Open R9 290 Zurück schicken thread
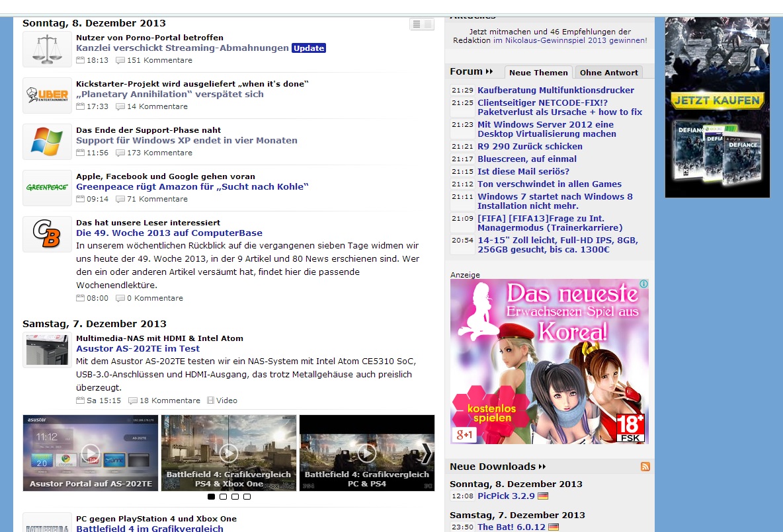This screenshot has width=783, height=532. pos(530,146)
